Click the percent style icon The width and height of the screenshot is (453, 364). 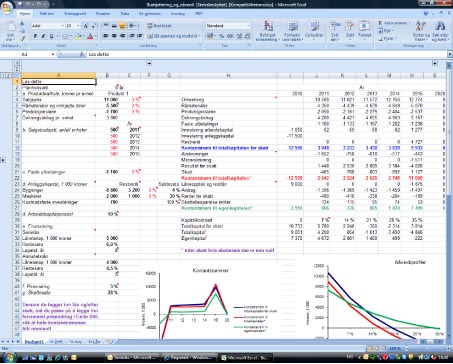click(x=221, y=36)
